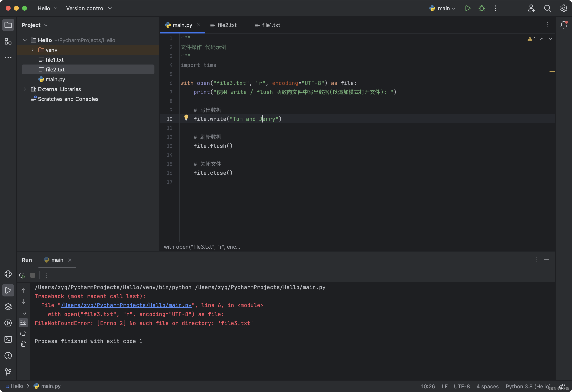Click the Hello project root expander arrow
This screenshot has height=392, width=572.
(x=25, y=40)
